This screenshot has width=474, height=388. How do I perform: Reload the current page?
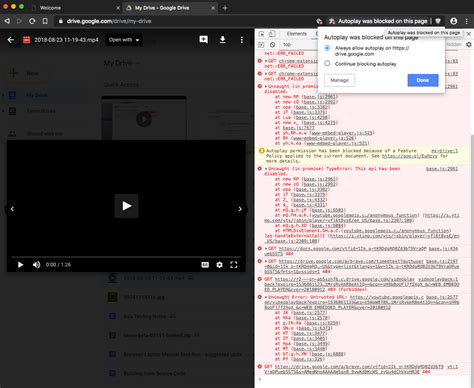click(x=32, y=21)
